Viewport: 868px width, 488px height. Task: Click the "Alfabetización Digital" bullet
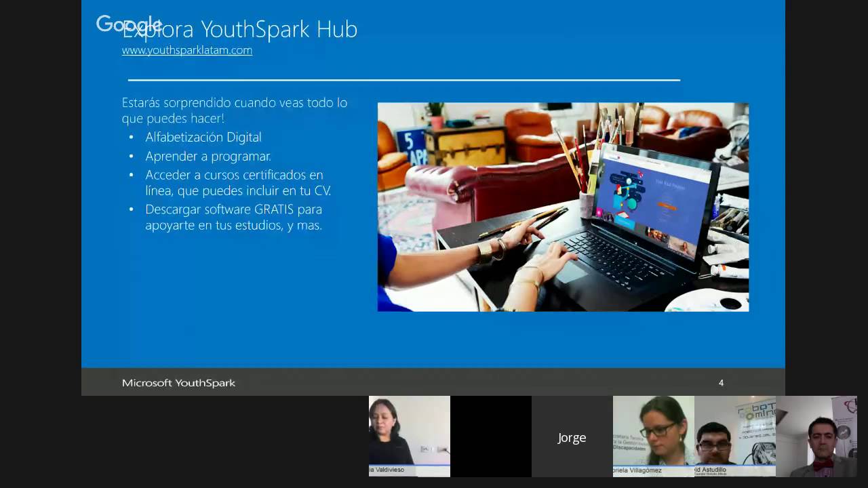(x=203, y=137)
